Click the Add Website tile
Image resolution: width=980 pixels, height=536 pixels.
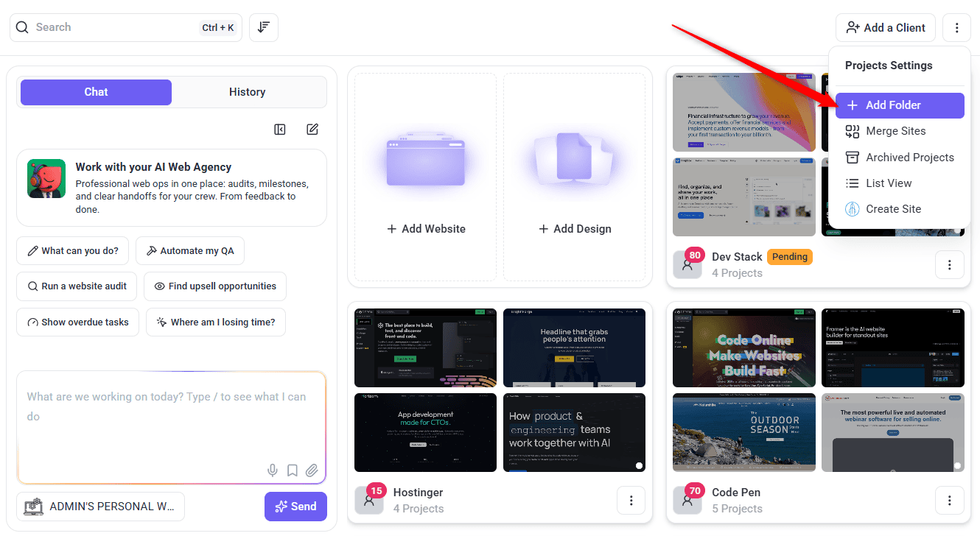426,177
